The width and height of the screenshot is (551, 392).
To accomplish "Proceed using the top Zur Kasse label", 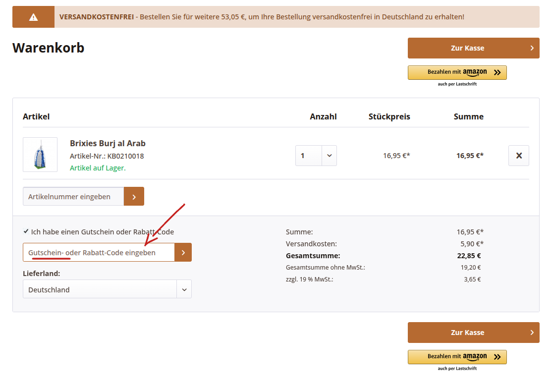I will pos(467,48).
